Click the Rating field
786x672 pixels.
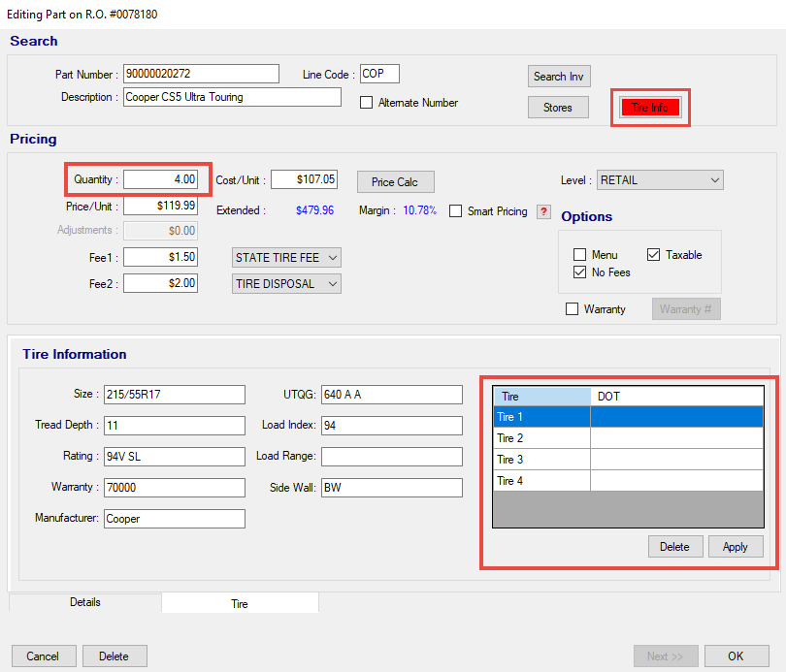tap(175, 457)
